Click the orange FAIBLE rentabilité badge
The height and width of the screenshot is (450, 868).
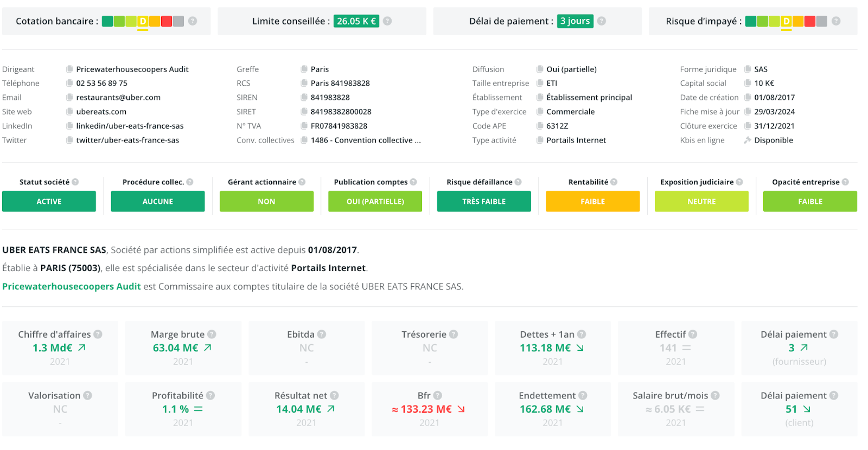[x=593, y=201]
